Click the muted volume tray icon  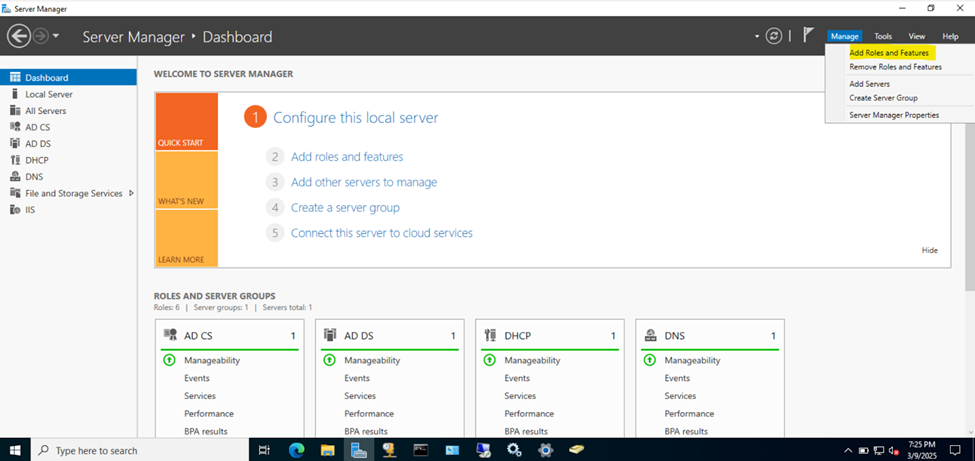coord(895,450)
